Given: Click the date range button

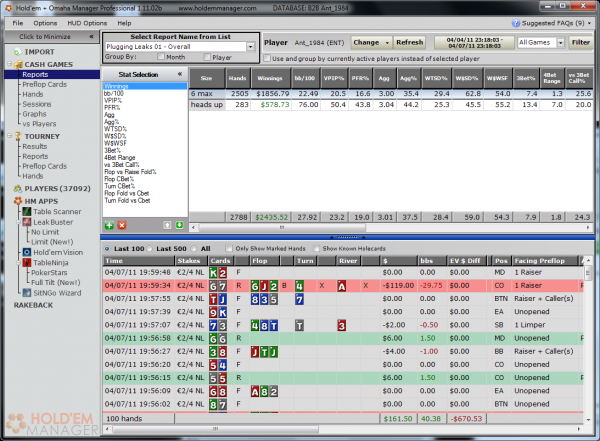Looking at the screenshot, I should [x=474, y=42].
